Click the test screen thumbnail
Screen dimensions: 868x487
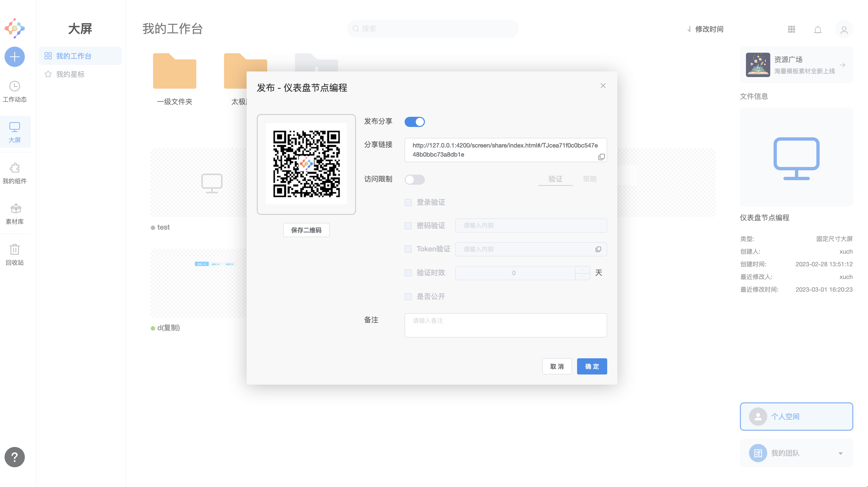click(199, 182)
